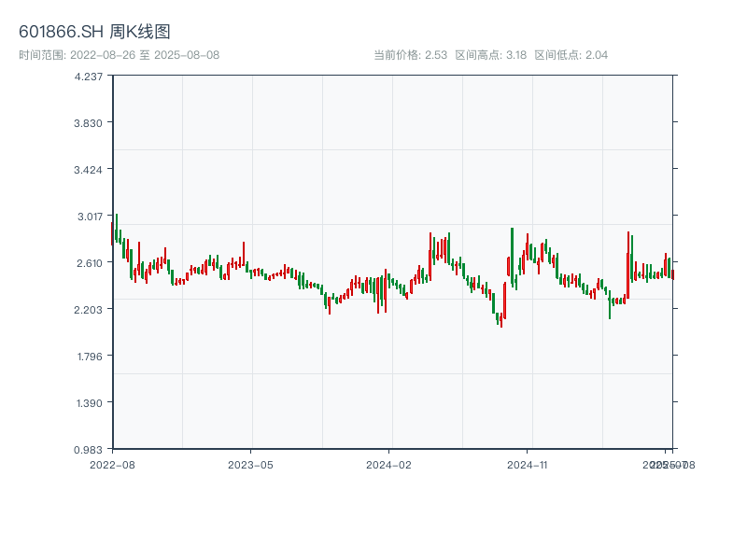
Task: Click the 2022-08 x-axis date label
Action: tap(112, 464)
